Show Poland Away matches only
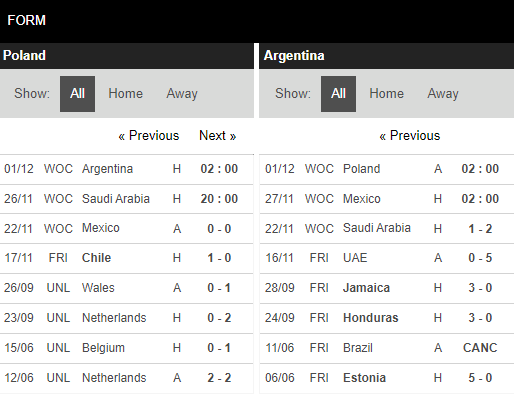The height and width of the screenshot is (412, 514). point(182,94)
